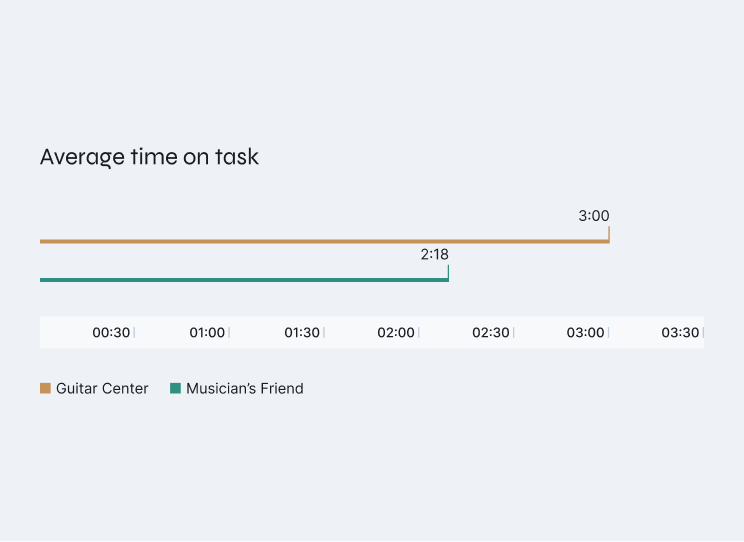This screenshot has height=542, width=744.
Task: Click the teal Musician's Friend legend swatch
Action: (x=175, y=388)
